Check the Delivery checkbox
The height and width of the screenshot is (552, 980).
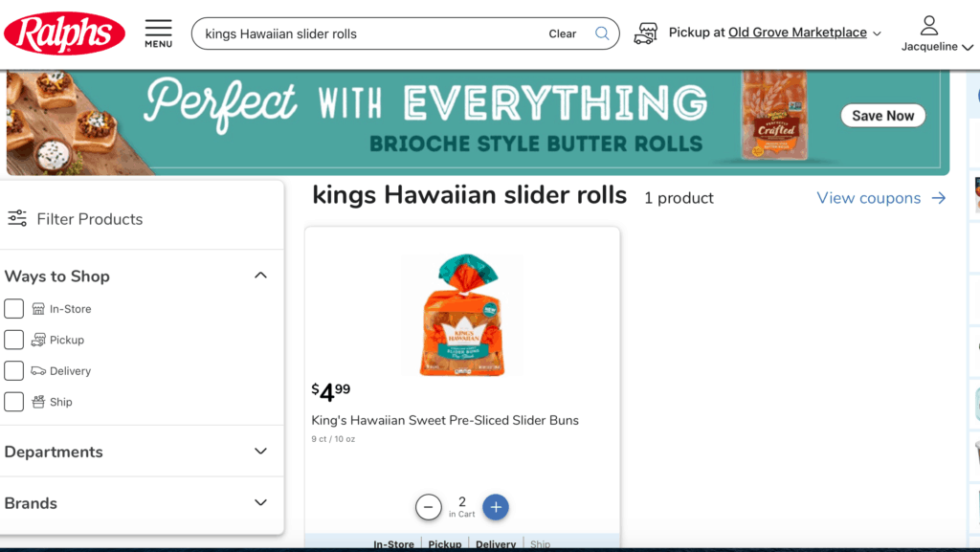pyautogui.click(x=13, y=370)
